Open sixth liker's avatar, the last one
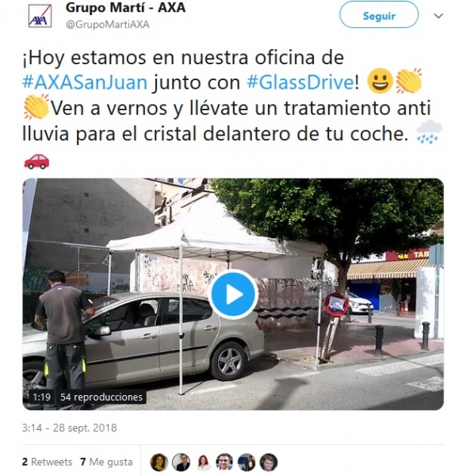Screen dimensions: 455x476 click(269, 462)
